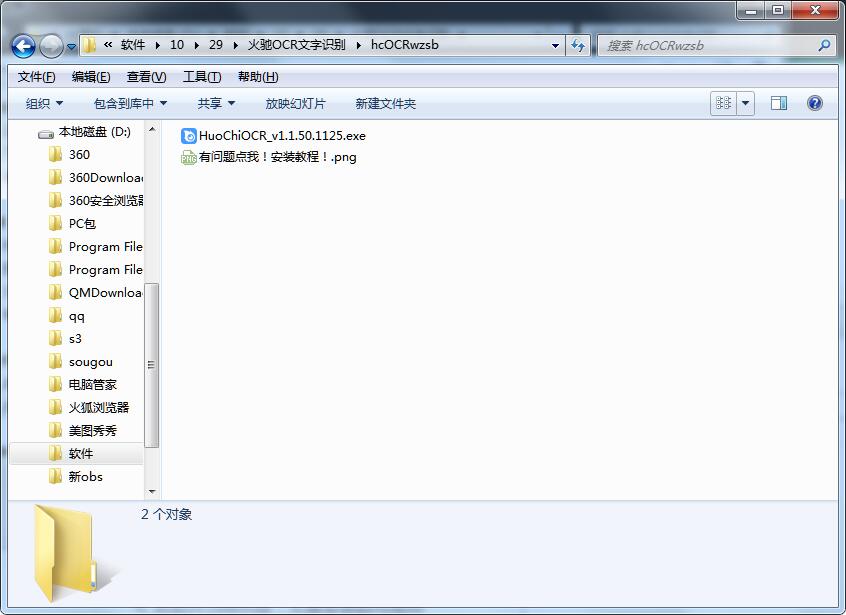
Task: Select the 火狐浏览器 folder in sidebar
Action: (x=99, y=408)
